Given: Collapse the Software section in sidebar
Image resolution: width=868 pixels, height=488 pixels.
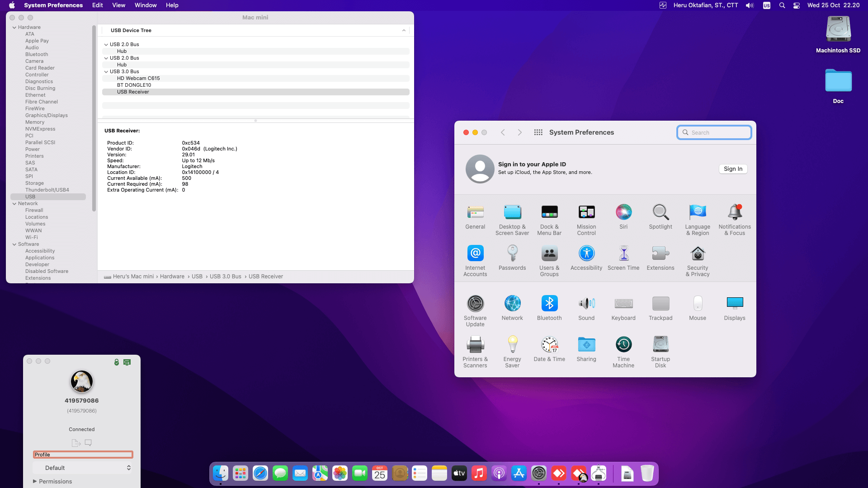Looking at the screenshot, I should point(14,244).
